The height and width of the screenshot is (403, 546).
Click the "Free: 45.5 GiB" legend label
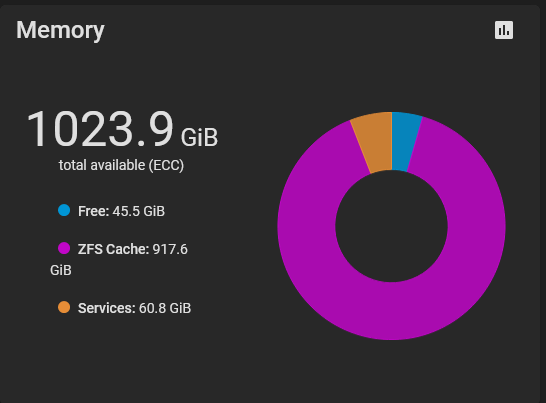point(121,211)
